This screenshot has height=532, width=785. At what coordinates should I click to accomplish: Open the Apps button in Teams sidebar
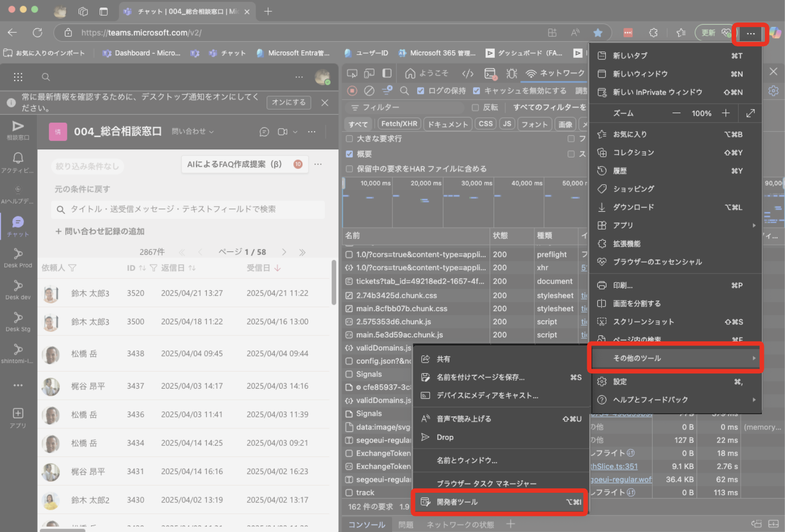[18, 418]
